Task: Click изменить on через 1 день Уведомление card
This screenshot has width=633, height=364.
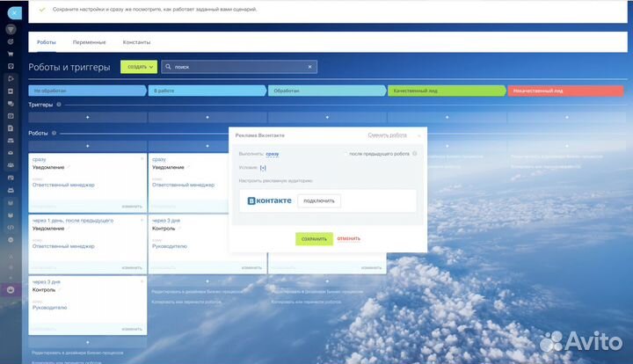Action: click(132, 268)
